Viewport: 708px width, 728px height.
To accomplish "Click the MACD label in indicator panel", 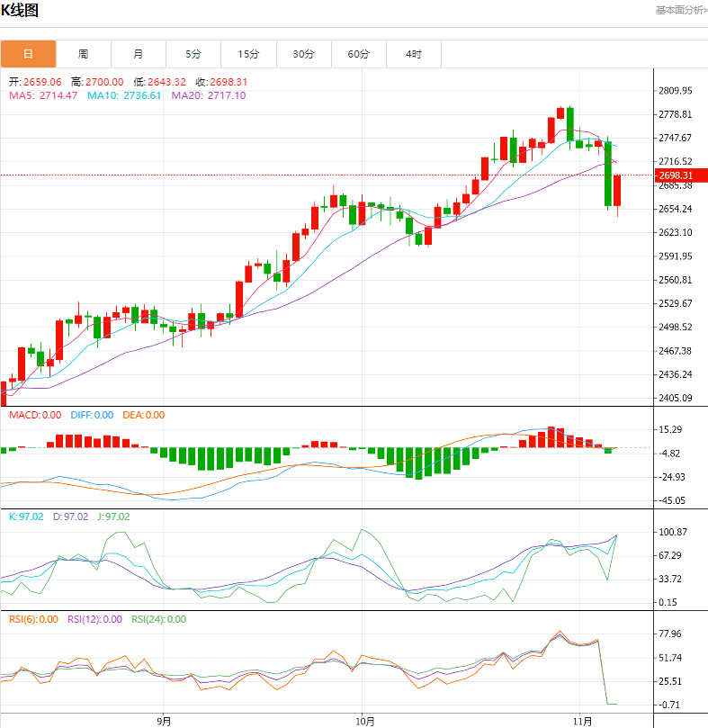I will point(35,415).
